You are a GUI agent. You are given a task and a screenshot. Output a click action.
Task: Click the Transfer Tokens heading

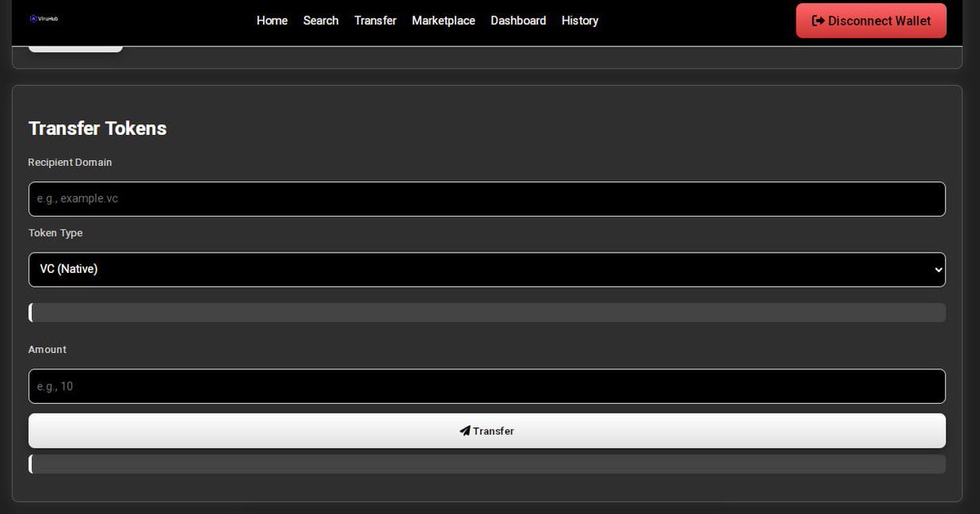point(97,128)
